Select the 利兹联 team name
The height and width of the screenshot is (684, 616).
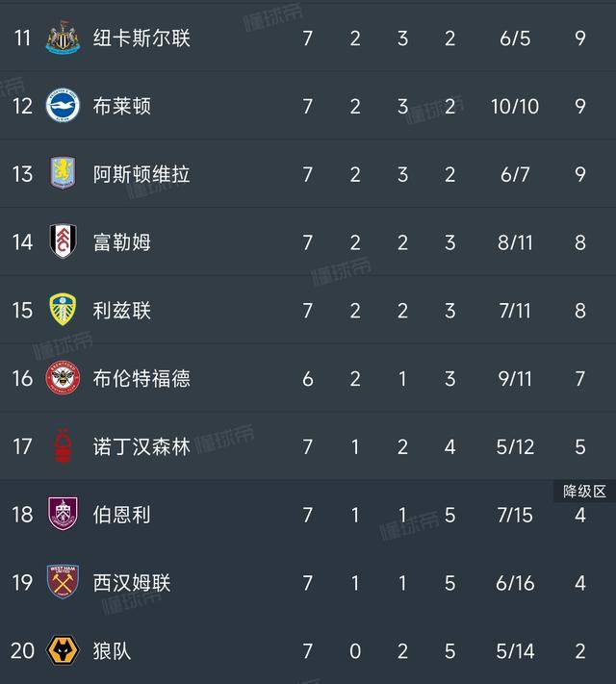[x=122, y=311]
